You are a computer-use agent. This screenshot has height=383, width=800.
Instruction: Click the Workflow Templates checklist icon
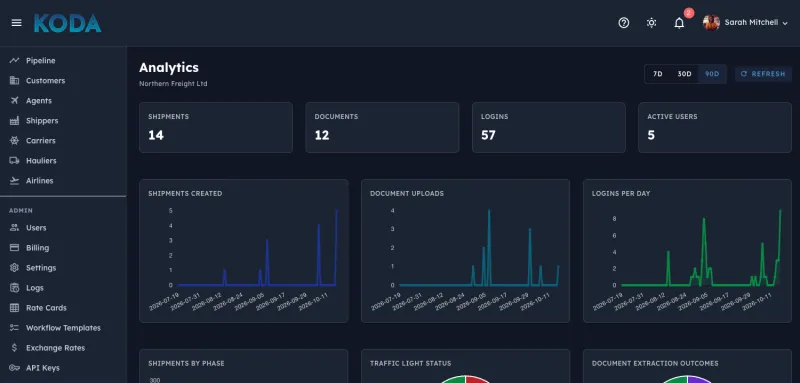tap(14, 328)
